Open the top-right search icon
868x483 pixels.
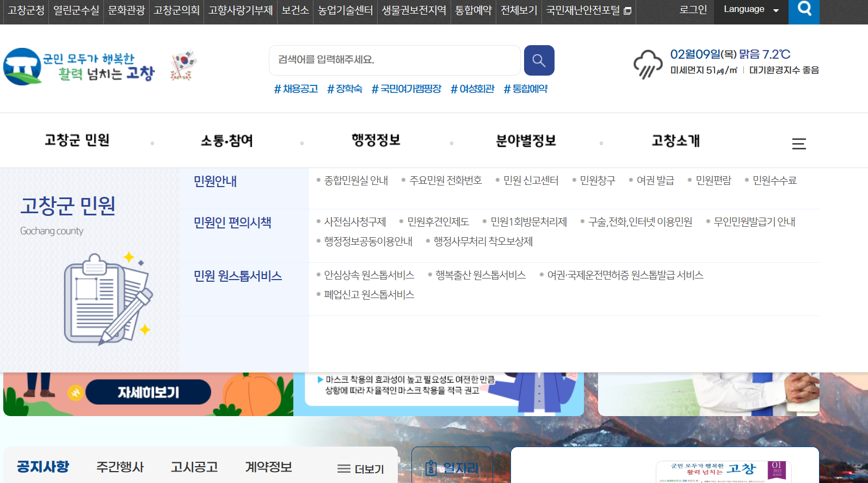tap(804, 10)
